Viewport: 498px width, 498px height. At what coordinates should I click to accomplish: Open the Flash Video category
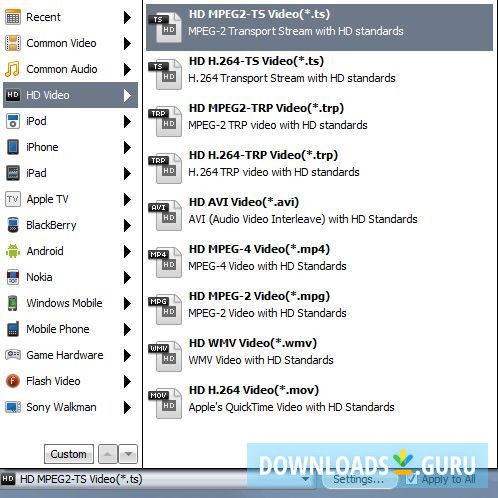[70, 381]
